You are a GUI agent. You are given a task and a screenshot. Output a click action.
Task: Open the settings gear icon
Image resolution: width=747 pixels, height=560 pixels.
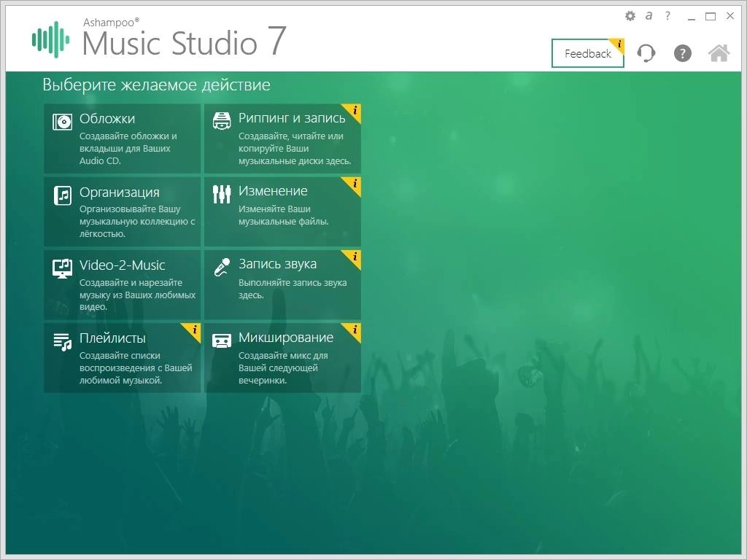coord(630,16)
